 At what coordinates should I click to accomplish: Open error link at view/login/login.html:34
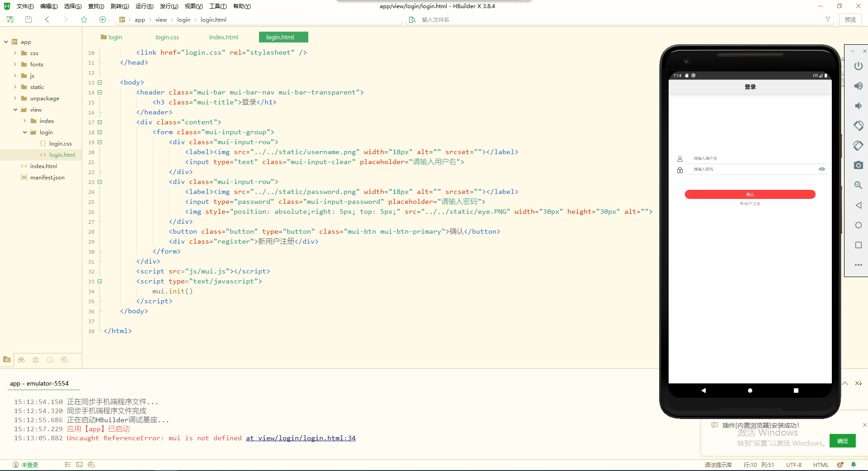[x=301, y=438]
